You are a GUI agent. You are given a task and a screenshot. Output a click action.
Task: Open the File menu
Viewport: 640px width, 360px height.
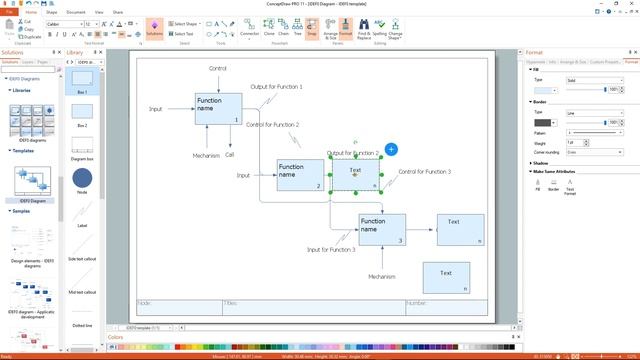9,12
